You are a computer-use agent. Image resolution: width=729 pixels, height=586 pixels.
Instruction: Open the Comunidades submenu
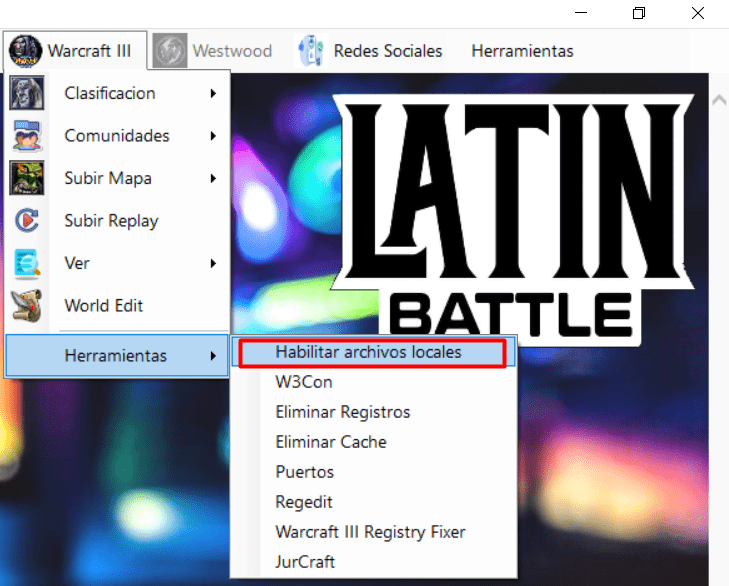click(117, 135)
